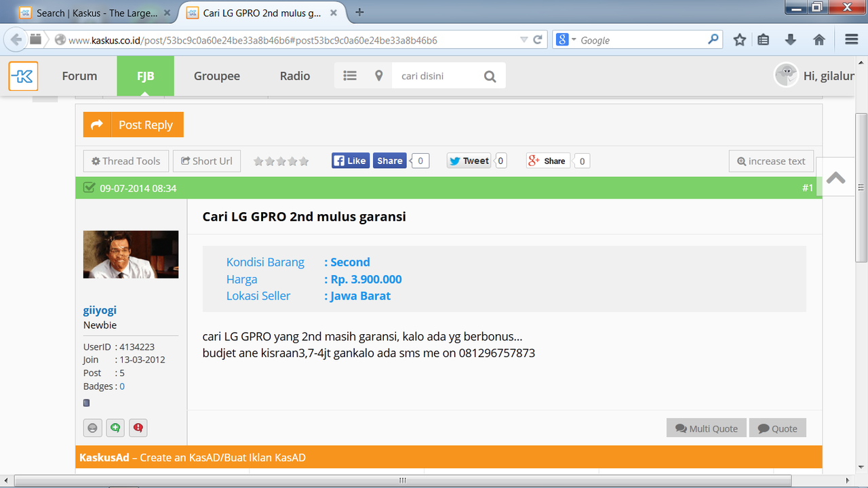Close the Cari LG GPRO tab

click(334, 13)
